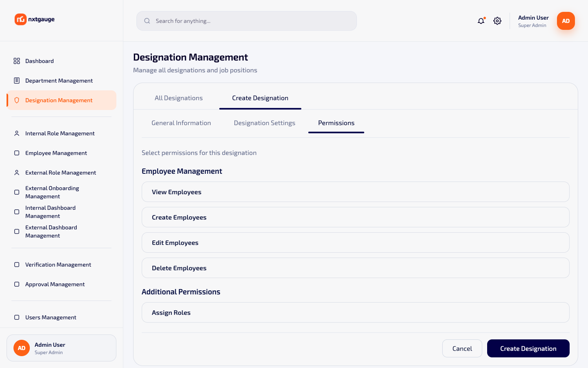
Task: Click the shield icon for Designation Management
Action: point(17,100)
